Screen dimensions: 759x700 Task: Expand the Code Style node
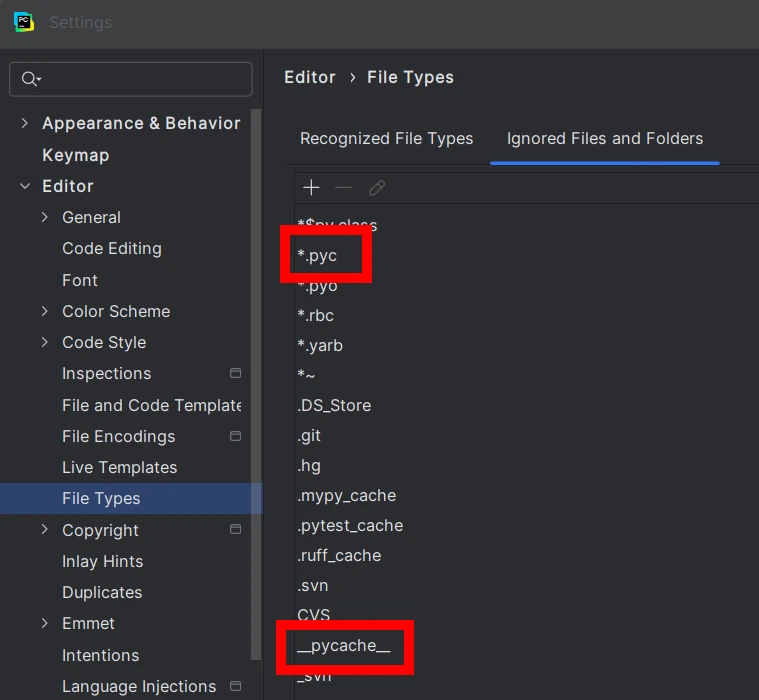pos(45,342)
